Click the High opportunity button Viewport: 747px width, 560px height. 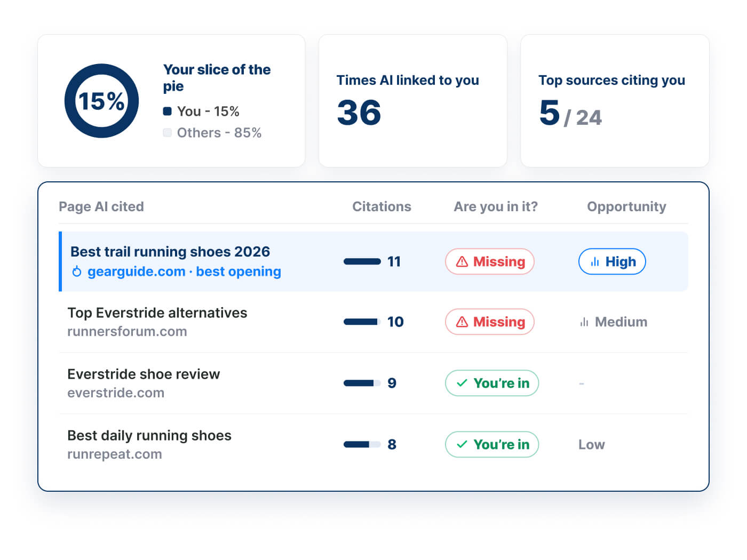[612, 261]
